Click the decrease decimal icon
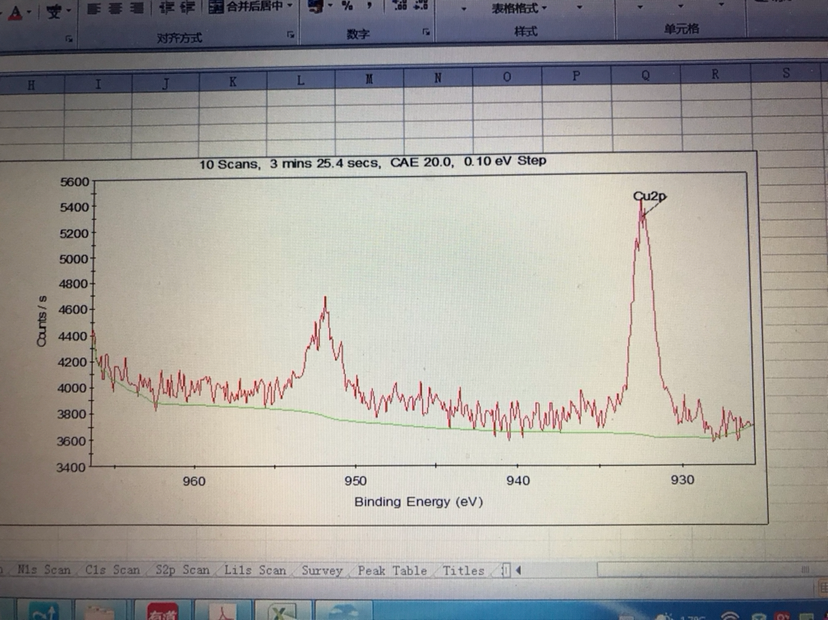828x620 pixels. [x=420, y=5]
